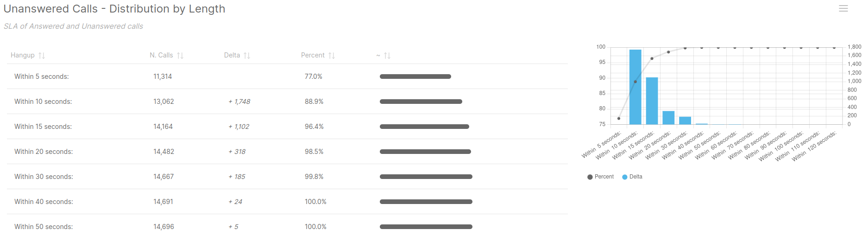
Task: Toggle Percent series in chart legend
Action: [x=604, y=177]
